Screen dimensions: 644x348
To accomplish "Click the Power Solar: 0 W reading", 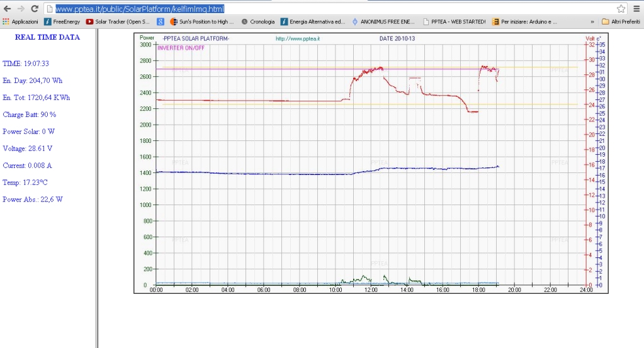I will click(29, 132).
